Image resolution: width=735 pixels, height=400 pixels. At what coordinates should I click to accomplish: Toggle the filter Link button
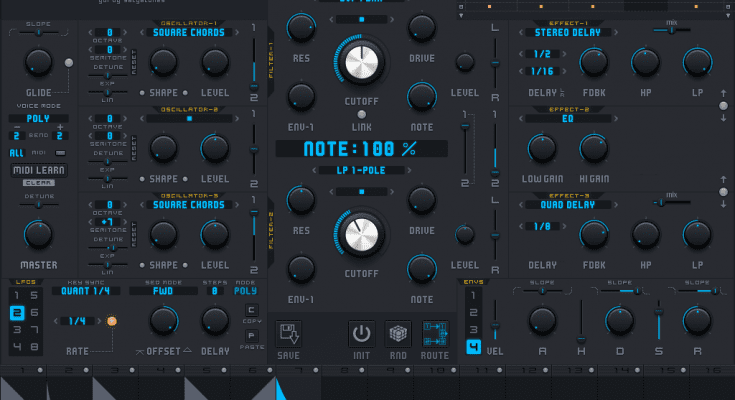click(x=363, y=113)
